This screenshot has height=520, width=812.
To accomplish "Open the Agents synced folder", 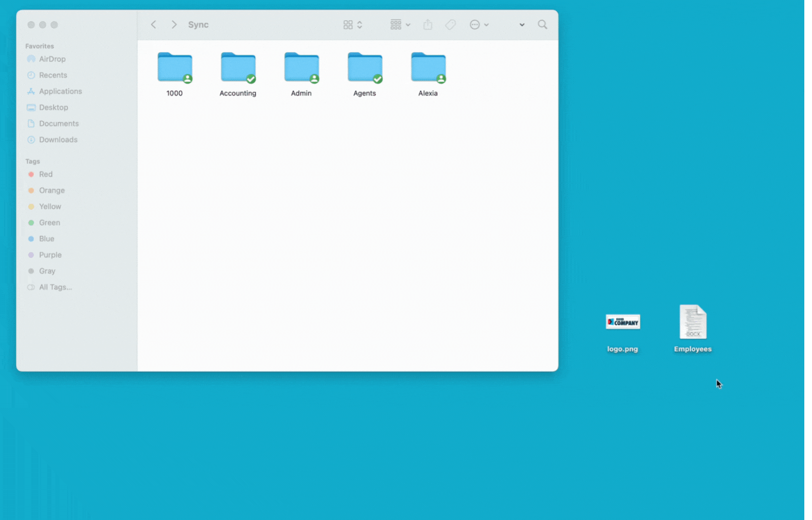I will (x=365, y=69).
